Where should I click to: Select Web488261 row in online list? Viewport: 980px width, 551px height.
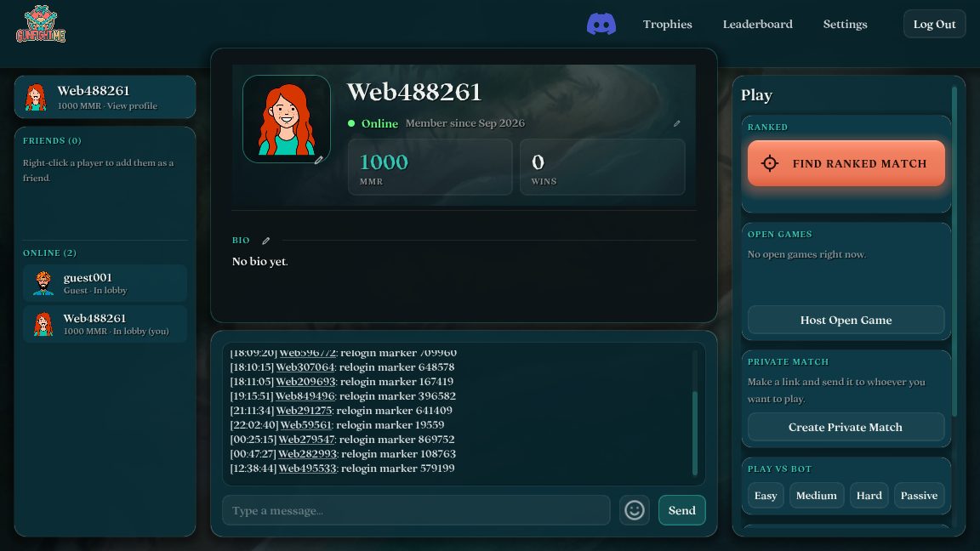pyautogui.click(x=105, y=324)
